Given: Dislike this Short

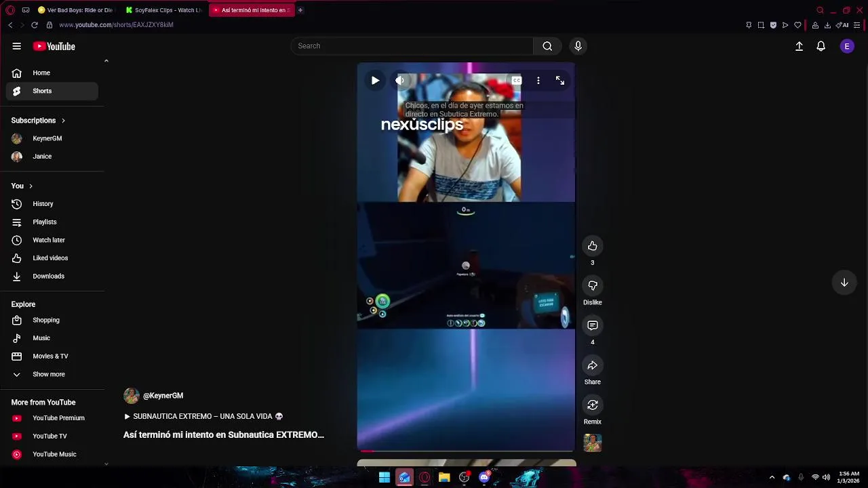Looking at the screenshot, I should 593,285.
